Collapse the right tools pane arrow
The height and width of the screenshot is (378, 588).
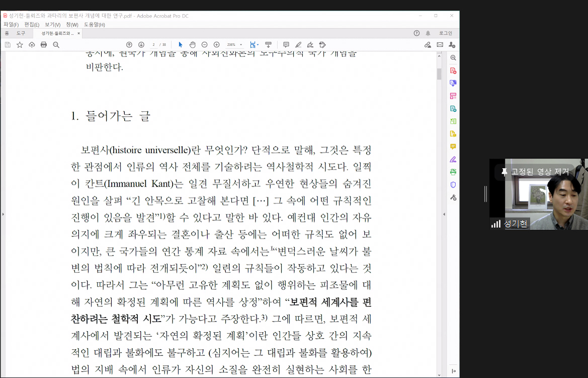pos(444,214)
